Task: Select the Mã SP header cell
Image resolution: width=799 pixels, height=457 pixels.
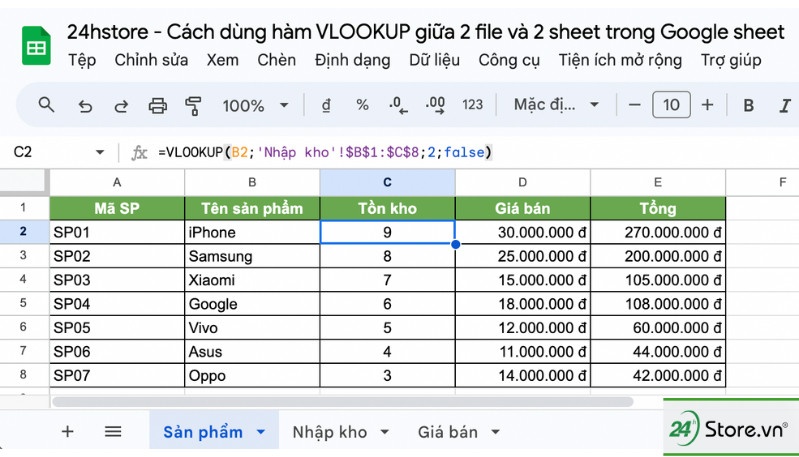Action: click(117, 208)
